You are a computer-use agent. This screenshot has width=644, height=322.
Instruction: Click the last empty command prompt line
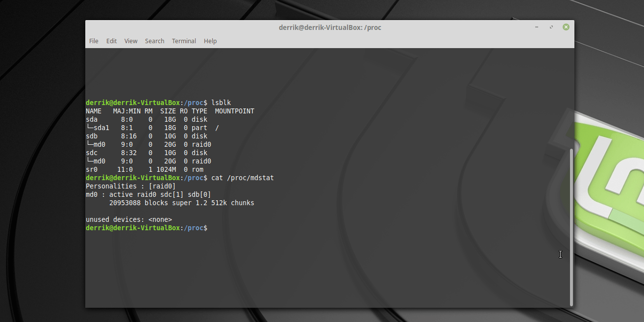[147, 228]
